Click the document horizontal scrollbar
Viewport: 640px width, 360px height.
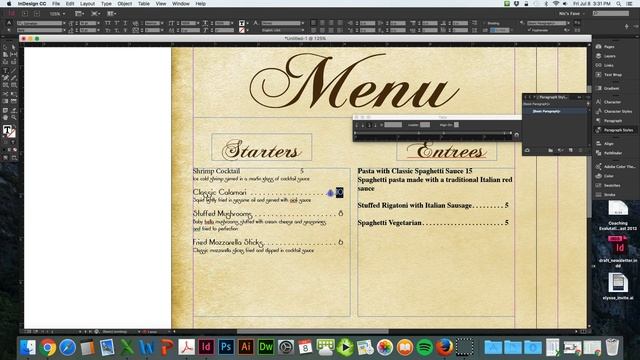[x=312, y=331]
